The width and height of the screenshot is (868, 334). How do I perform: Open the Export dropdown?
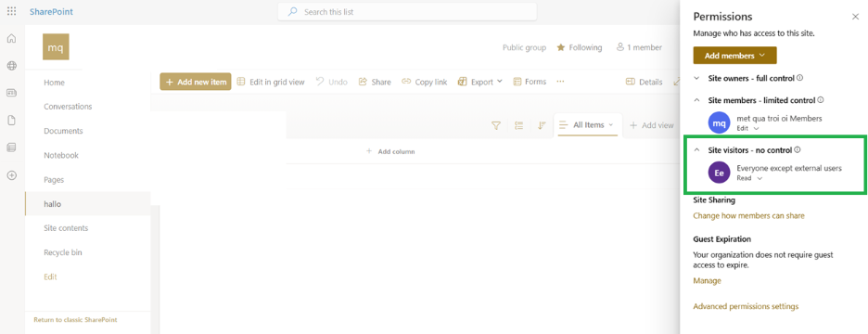480,82
